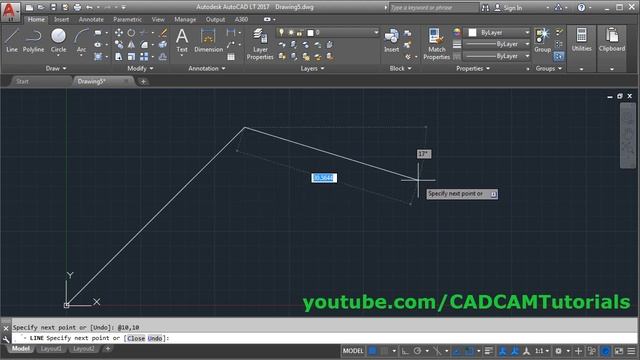Click the Undo arrow icon
The image size is (640, 360).
tap(89, 7)
